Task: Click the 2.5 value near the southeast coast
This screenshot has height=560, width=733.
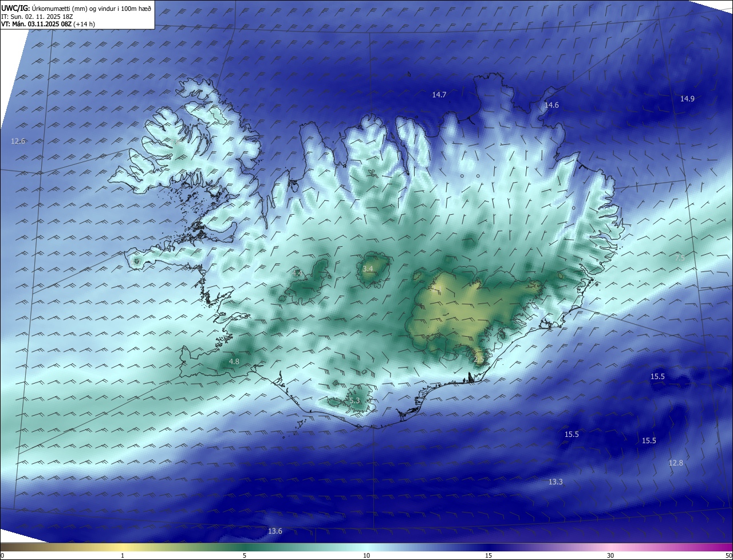Action: (479, 359)
